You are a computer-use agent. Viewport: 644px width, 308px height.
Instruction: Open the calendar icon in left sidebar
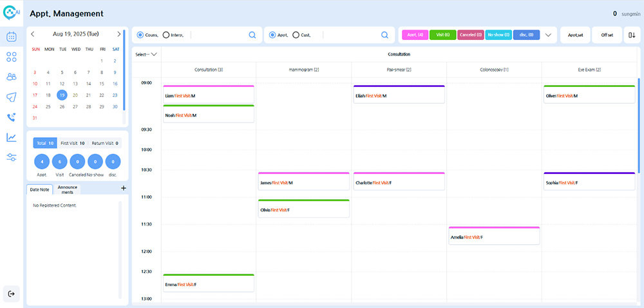pyautogui.click(x=12, y=37)
